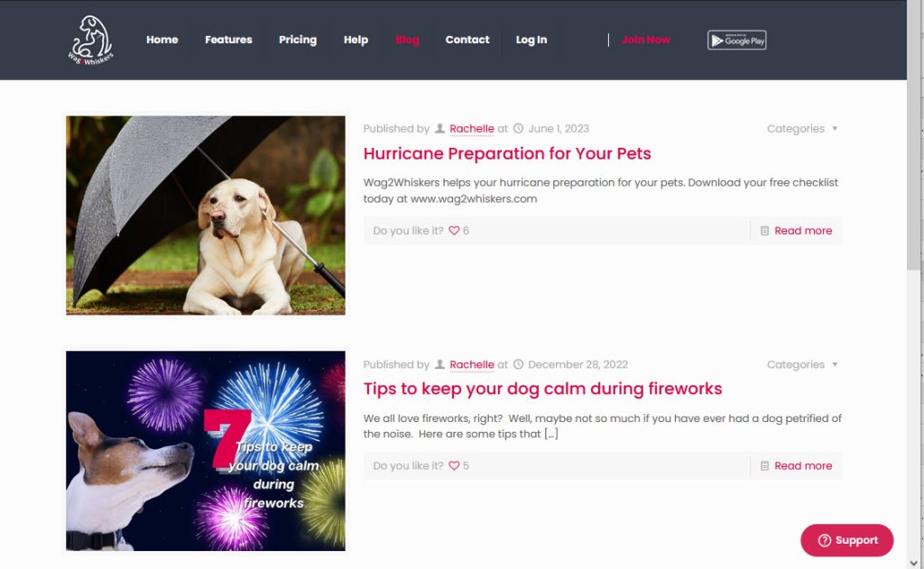Open the Log In page
The width and height of the screenshot is (924, 569).
click(531, 40)
